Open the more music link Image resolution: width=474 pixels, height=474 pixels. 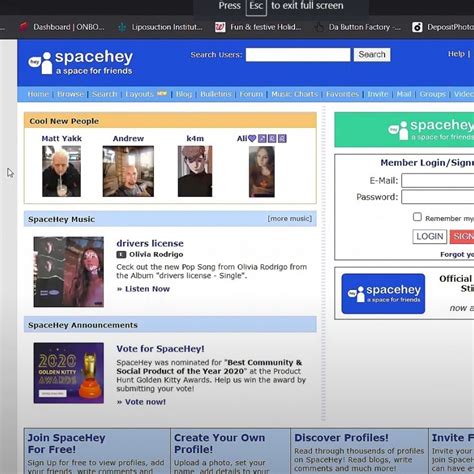[289, 219]
